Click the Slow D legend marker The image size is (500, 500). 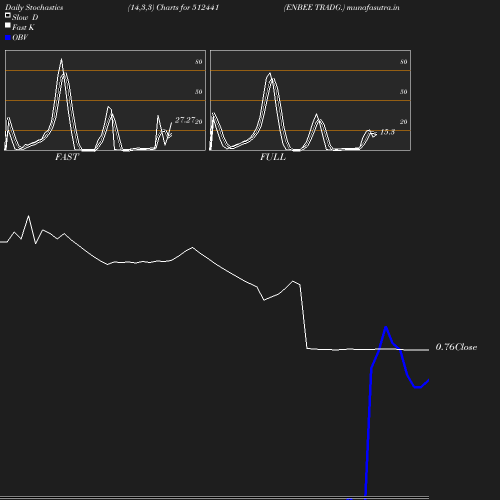8,15
